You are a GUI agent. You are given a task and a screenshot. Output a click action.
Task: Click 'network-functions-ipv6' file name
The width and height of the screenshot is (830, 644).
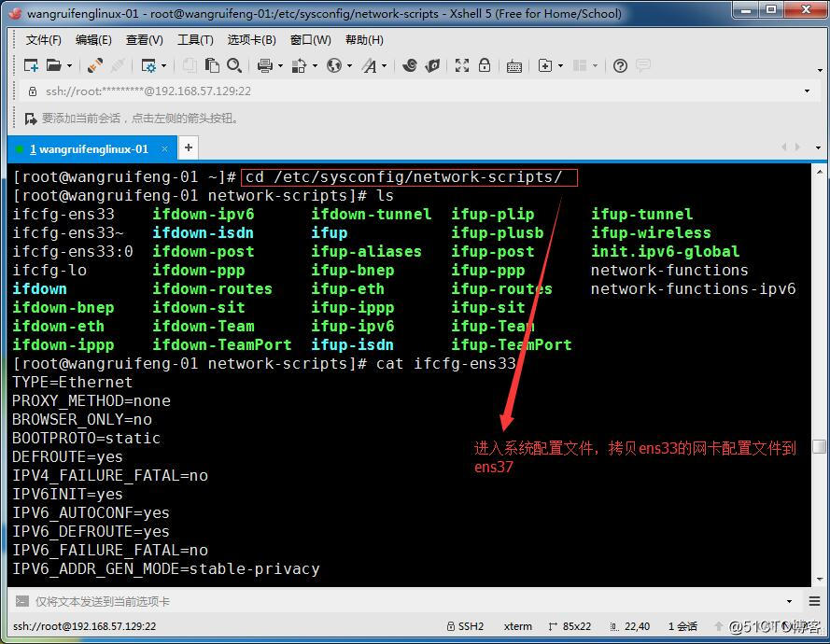pos(694,289)
